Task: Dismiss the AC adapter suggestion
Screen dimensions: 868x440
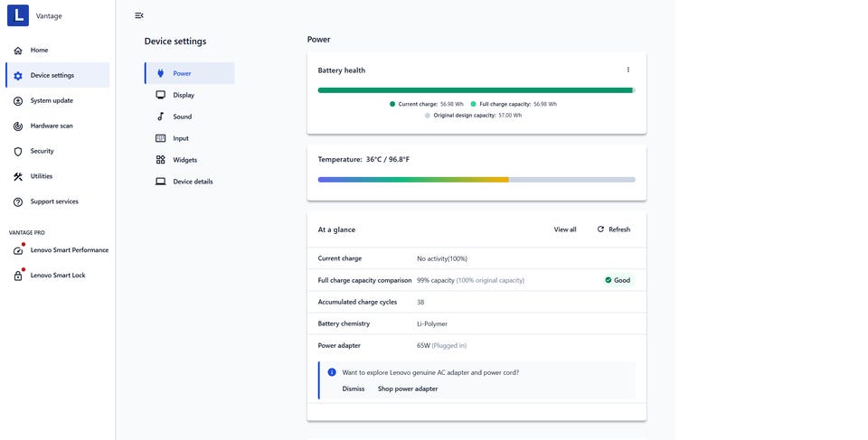Action: click(x=354, y=389)
